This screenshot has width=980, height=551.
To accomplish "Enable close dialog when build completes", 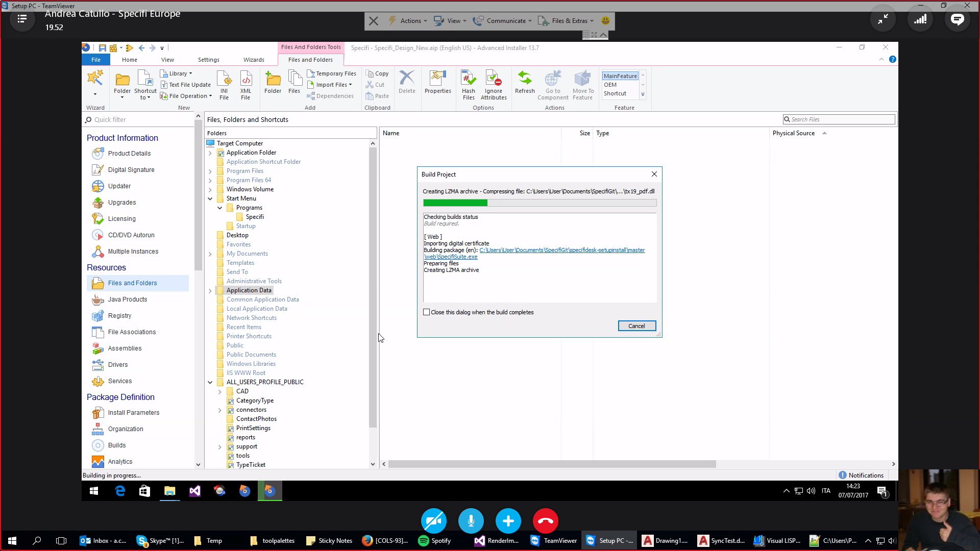I will tap(427, 312).
